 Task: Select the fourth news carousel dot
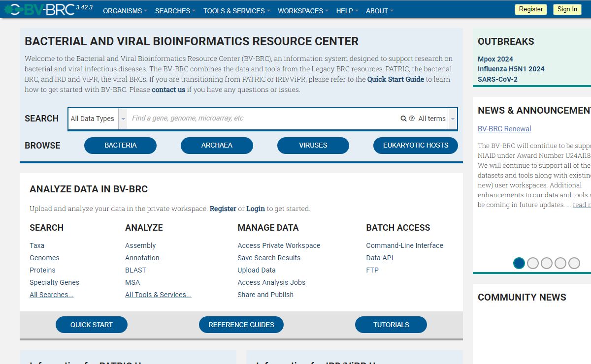point(560,263)
